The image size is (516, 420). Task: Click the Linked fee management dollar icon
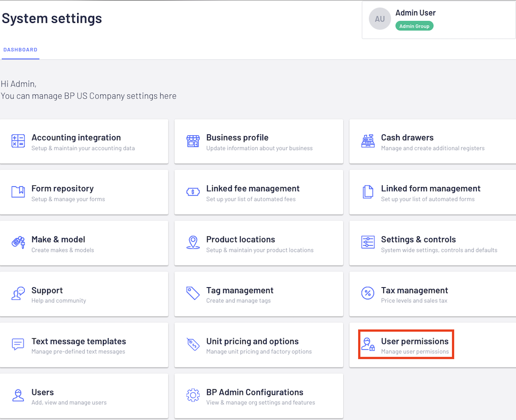click(x=193, y=192)
